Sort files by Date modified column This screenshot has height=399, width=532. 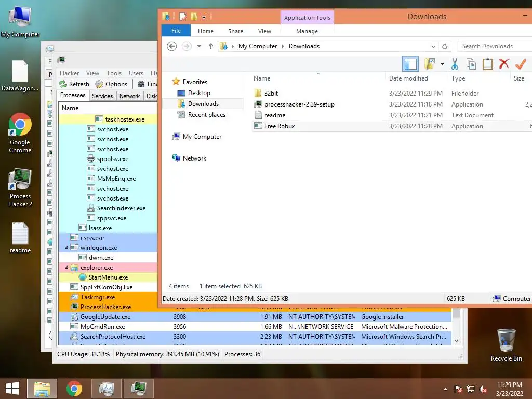click(408, 78)
